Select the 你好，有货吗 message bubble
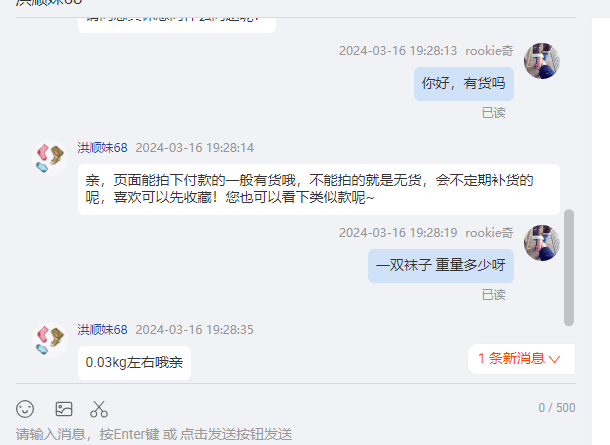 (x=464, y=84)
